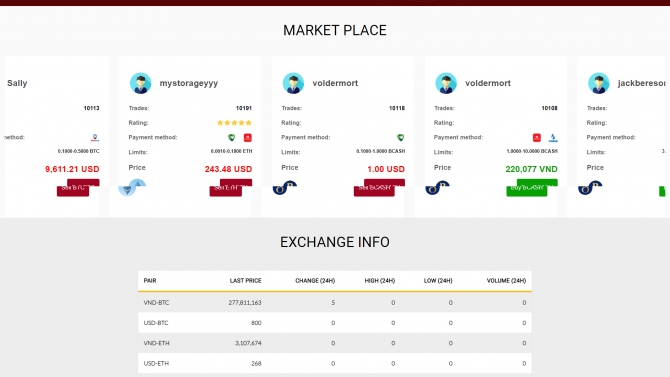The width and height of the screenshot is (670, 377).
Task: Open the jackbereso username link
Action: pos(641,83)
